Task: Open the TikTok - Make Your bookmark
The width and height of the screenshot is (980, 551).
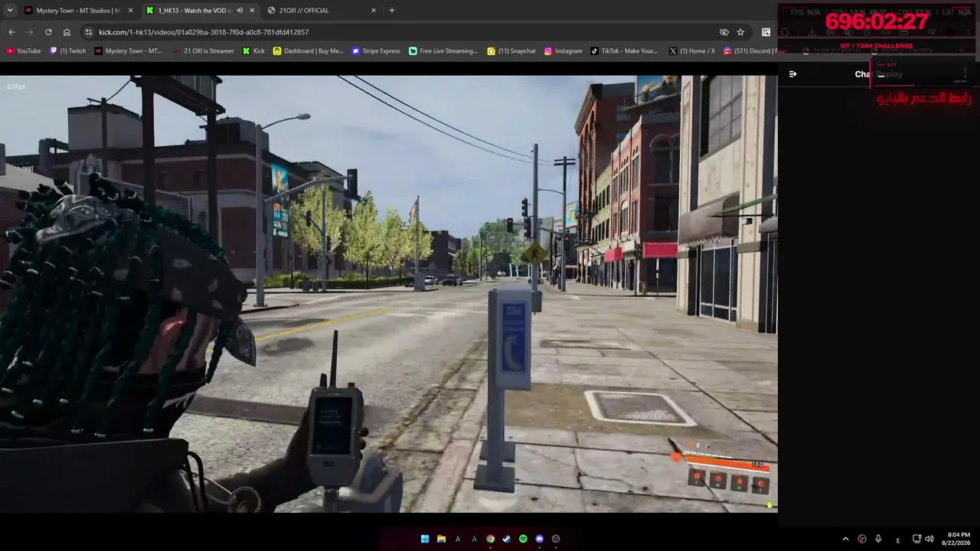Action: pos(624,51)
